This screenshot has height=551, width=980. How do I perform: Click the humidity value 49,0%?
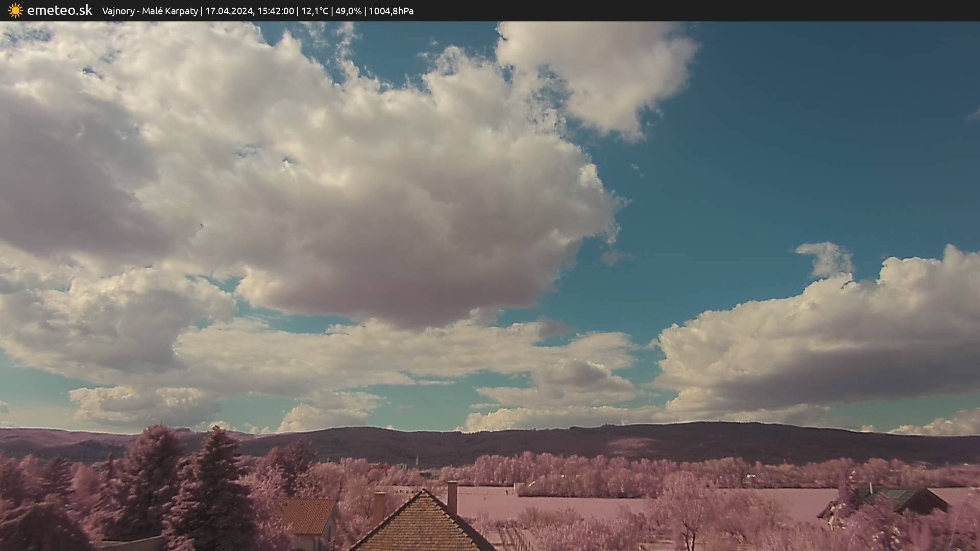click(x=348, y=11)
